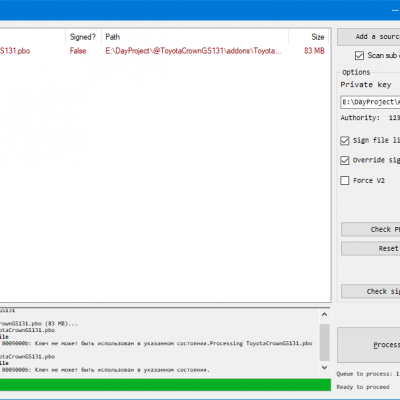400x400 pixels.
Task: Click the 'Ready to proceed' status text
Action: [x=363, y=387]
